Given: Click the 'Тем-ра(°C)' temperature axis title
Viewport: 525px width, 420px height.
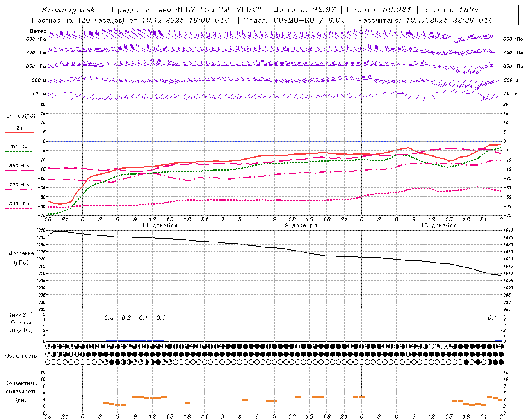Looking at the screenshot, I should [19, 116].
